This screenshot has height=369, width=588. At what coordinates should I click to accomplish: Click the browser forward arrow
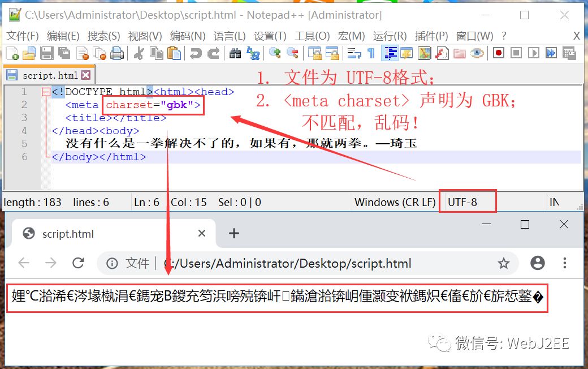[51, 263]
